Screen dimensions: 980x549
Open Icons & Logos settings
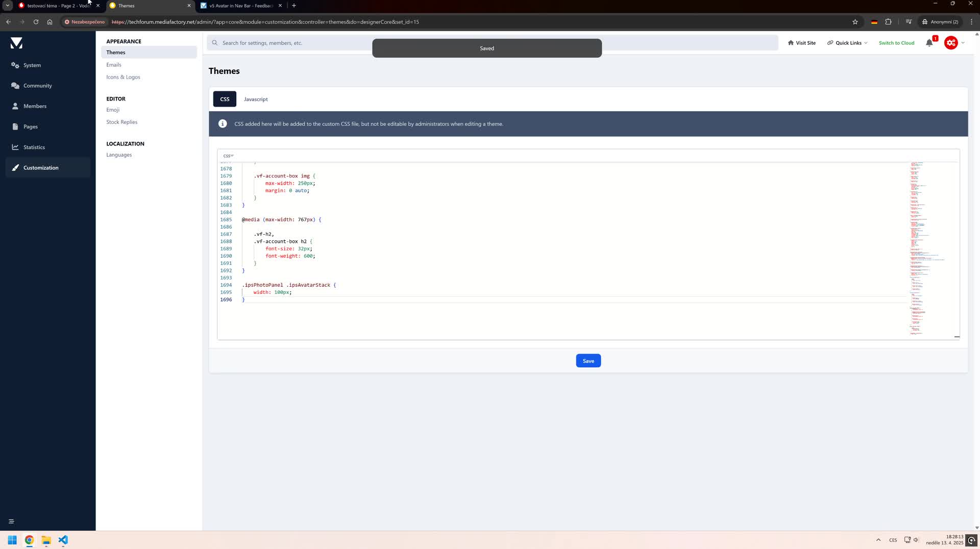point(123,77)
